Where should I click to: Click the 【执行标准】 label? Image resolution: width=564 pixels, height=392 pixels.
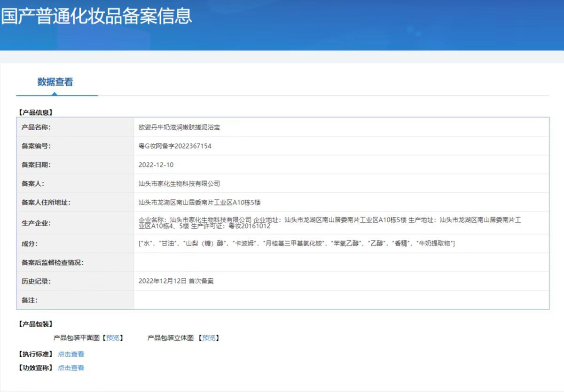pos(35,354)
